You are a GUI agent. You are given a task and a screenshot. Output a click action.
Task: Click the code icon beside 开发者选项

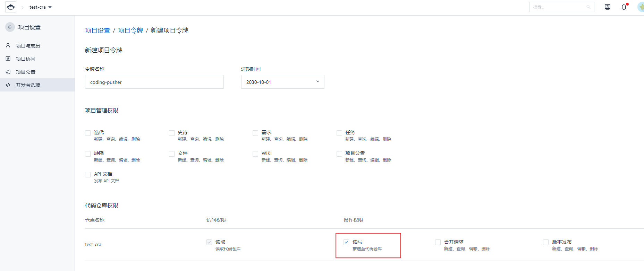[x=8, y=85]
